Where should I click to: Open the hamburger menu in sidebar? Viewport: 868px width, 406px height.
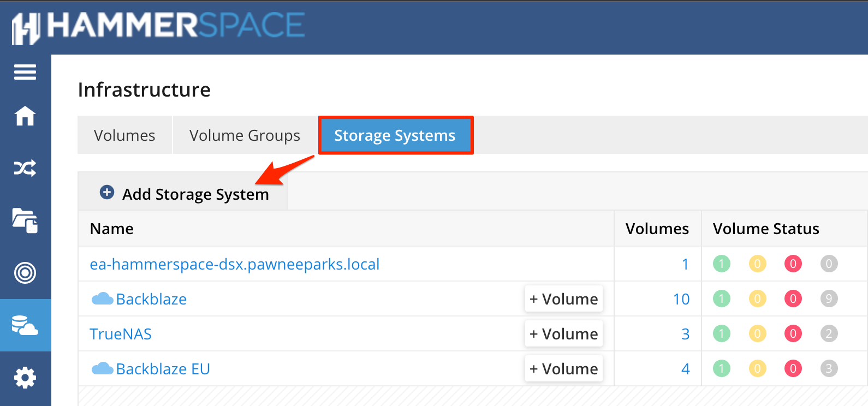pyautogui.click(x=25, y=72)
